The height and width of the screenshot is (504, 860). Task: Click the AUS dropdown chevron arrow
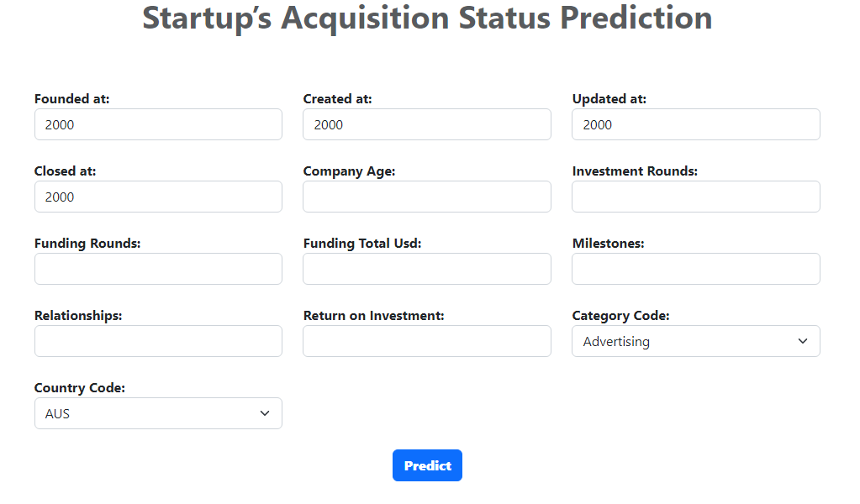click(265, 413)
